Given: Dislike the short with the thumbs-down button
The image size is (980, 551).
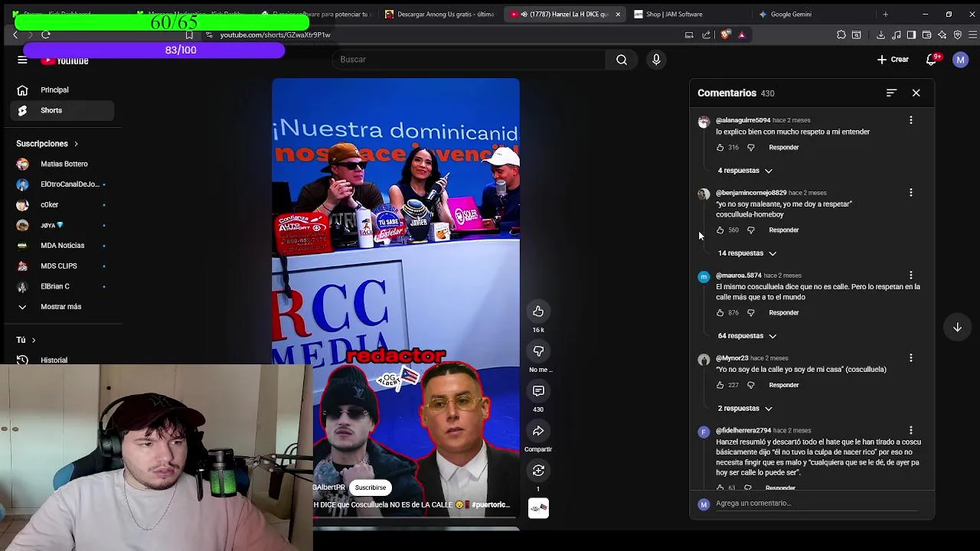Looking at the screenshot, I should (x=538, y=351).
